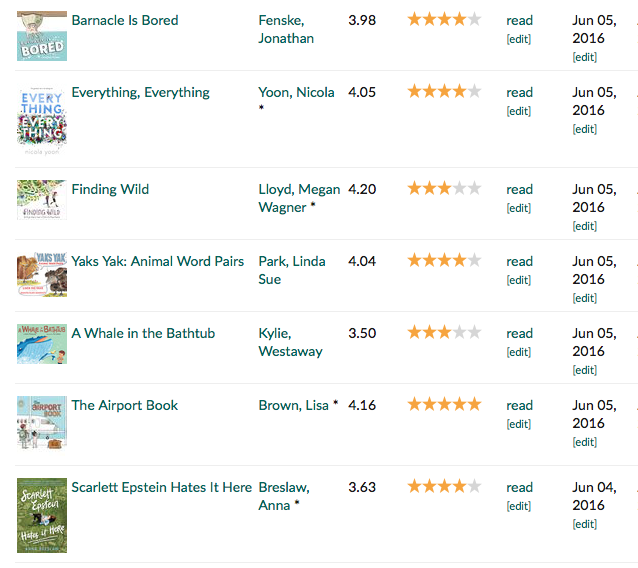Viewport: 638px width, 568px height.
Task: Click the read shelf link for Yaks Yak
Action: click(519, 261)
